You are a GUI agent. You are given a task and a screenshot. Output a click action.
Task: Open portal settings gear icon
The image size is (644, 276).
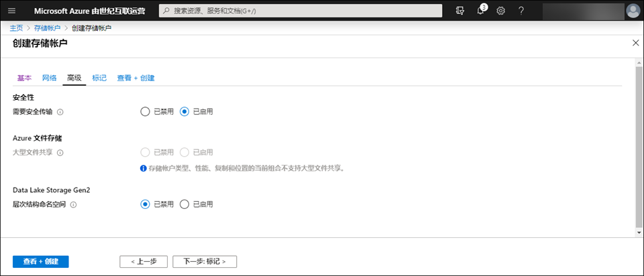[x=500, y=11]
